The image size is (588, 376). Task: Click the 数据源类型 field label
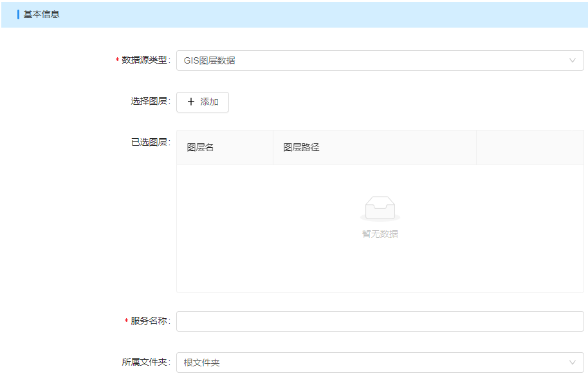[x=145, y=60]
